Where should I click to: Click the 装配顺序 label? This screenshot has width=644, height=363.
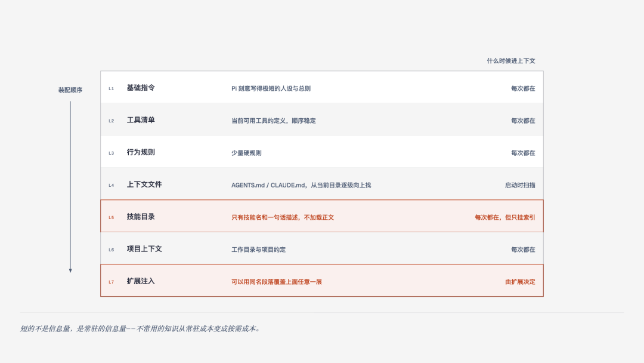(x=70, y=90)
